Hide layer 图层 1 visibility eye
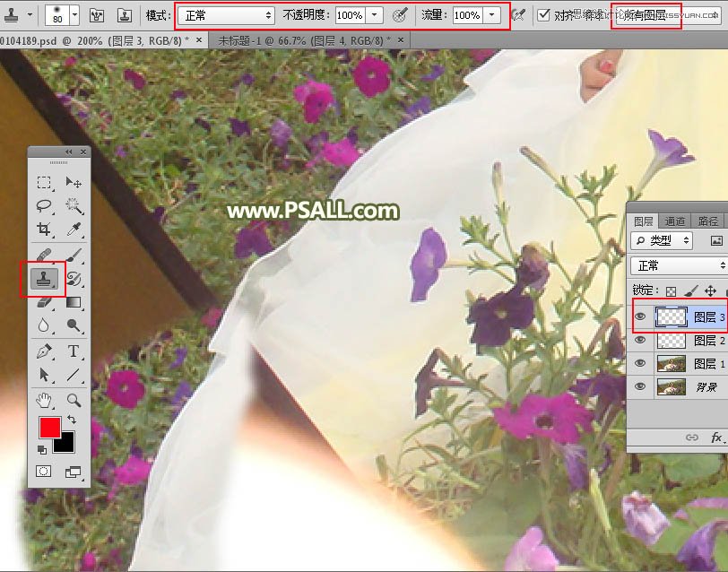 point(640,363)
